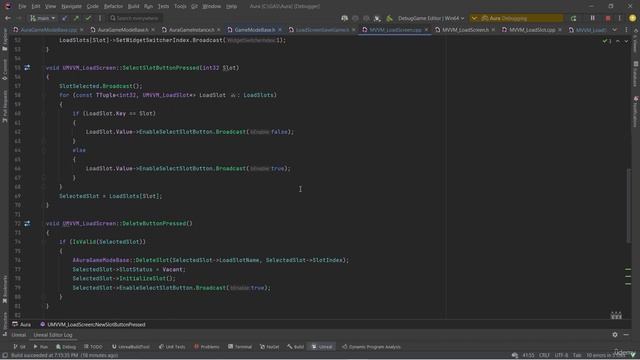The height and width of the screenshot is (360, 640).
Task: Expand the hidden editor tabs chevron
Action: point(614,30)
